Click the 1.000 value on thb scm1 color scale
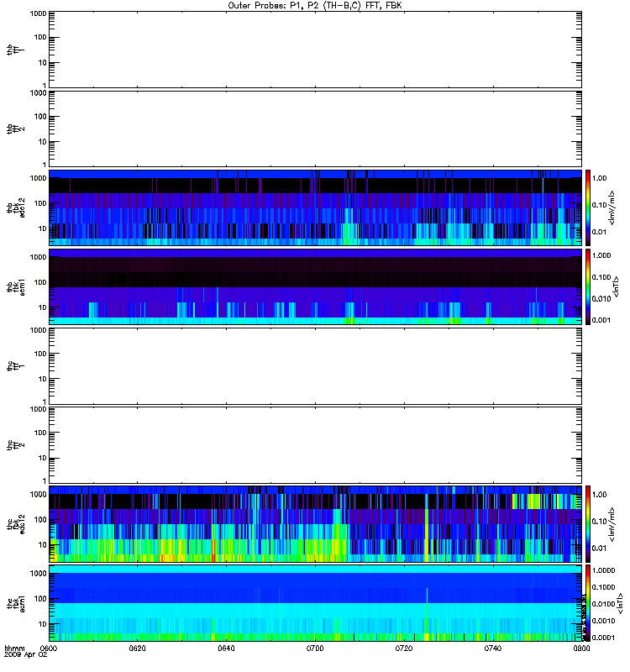The height and width of the screenshot is (672, 630). coord(601,255)
